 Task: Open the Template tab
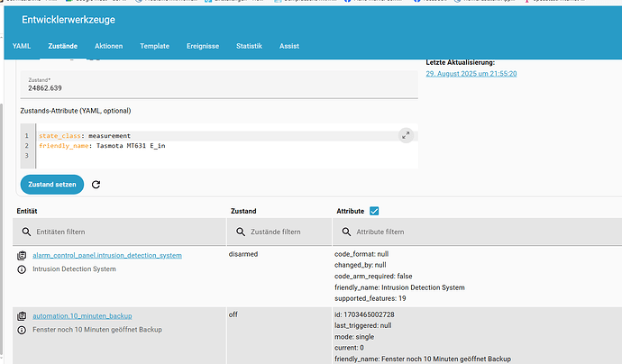154,45
